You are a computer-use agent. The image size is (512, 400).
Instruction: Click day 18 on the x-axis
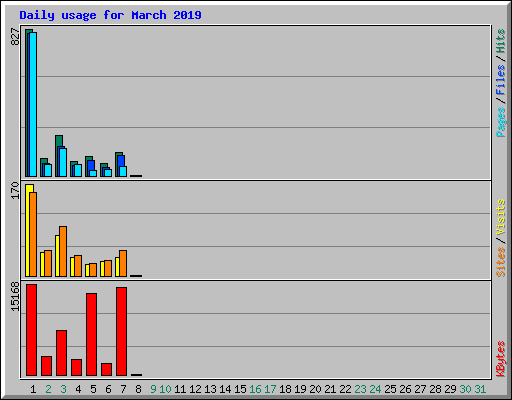(285, 389)
